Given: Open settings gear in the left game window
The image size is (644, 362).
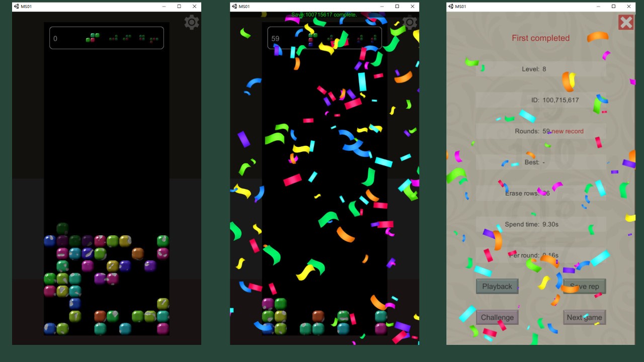Looking at the screenshot, I should coord(192,22).
